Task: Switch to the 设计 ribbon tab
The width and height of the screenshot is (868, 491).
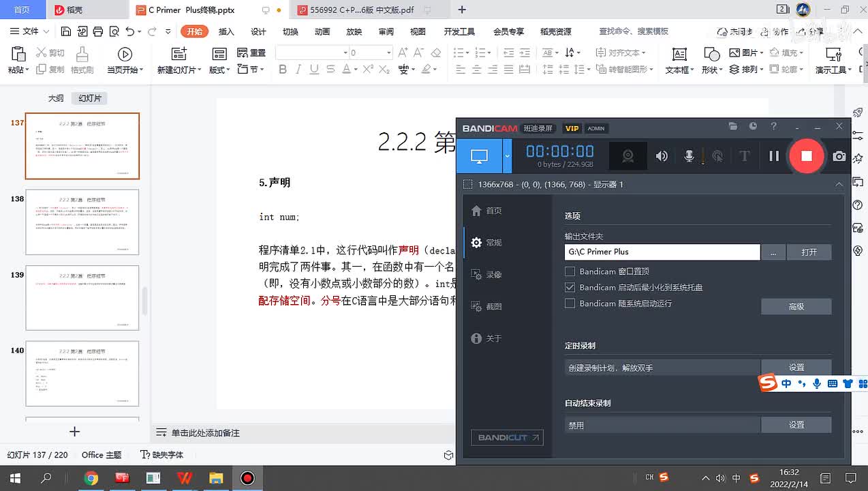Action: [258, 31]
